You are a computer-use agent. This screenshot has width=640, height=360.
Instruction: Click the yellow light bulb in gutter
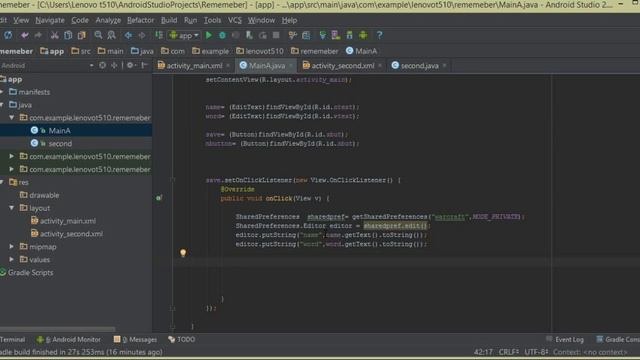click(x=183, y=253)
